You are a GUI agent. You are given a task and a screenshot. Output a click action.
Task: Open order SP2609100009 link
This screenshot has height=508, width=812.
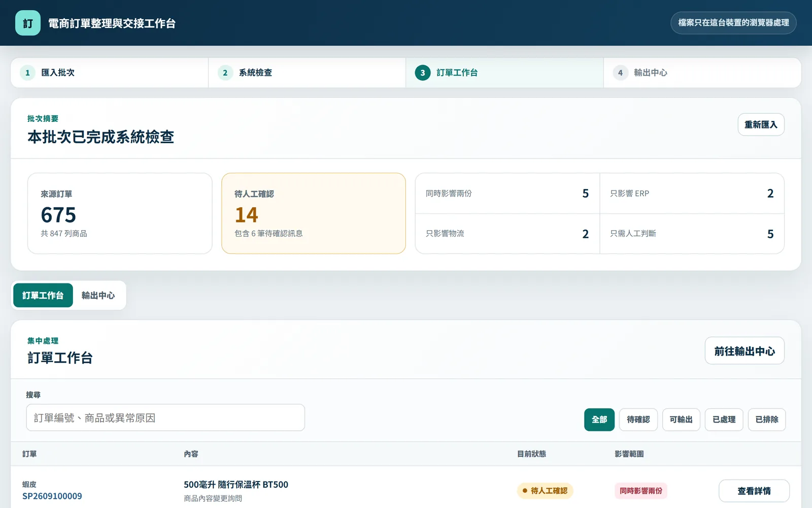[52, 496]
